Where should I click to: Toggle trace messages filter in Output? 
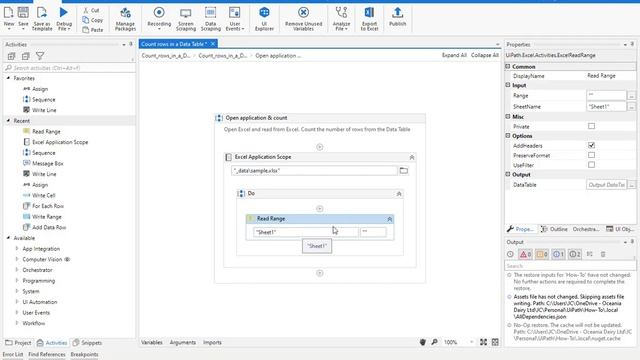point(575,254)
